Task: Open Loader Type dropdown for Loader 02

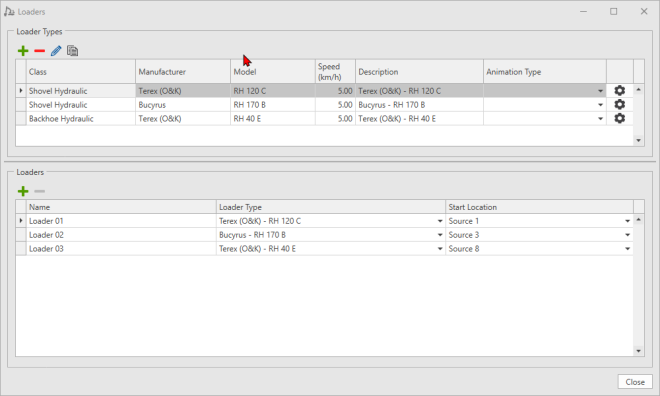Action: pyautogui.click(x=440, y=235)
